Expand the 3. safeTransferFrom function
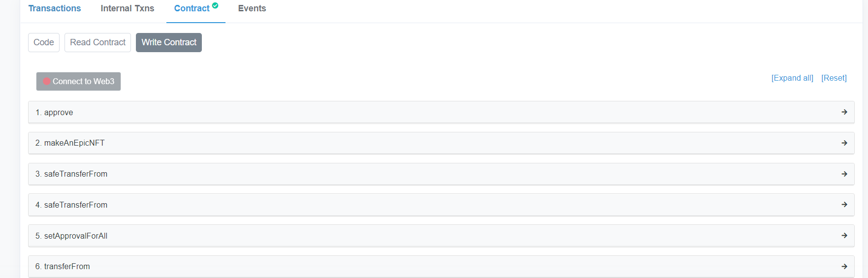868x278 pixels. coord(441,174)
